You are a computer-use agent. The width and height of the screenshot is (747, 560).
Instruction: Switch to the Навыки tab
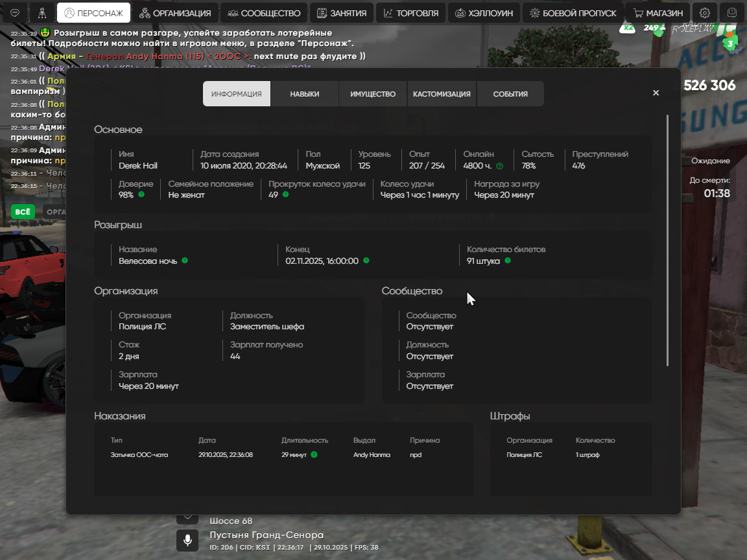click(x=305, y=94)
